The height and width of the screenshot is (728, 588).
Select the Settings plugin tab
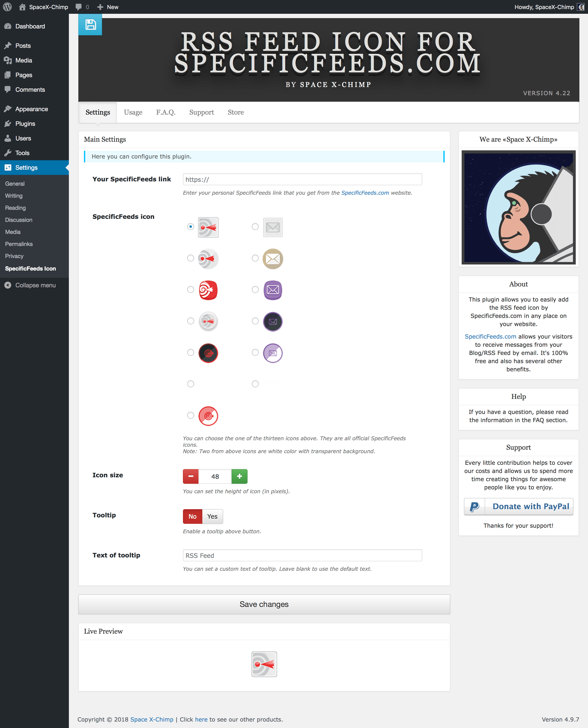98,112
